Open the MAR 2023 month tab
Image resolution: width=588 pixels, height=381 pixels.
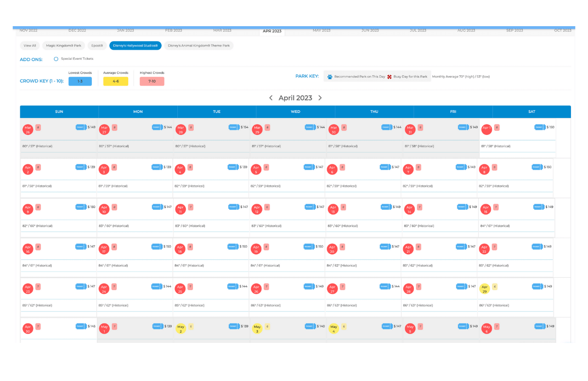tap(222, 30)
